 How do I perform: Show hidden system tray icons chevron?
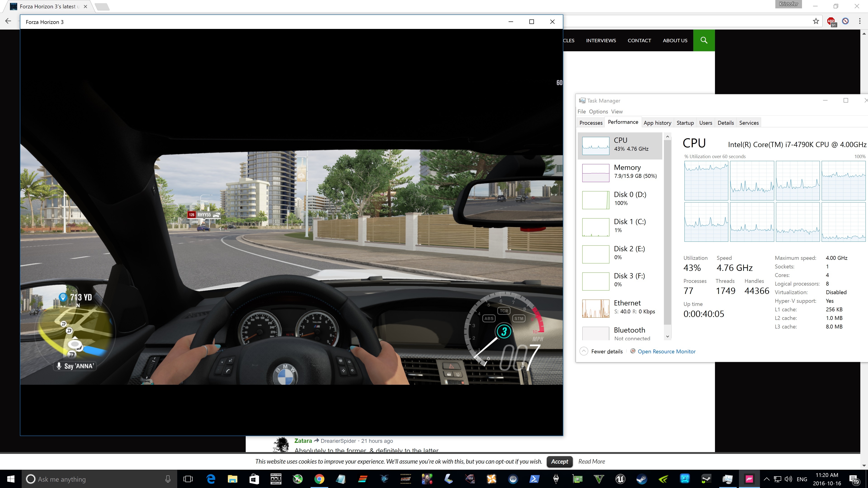coord(766,479)
